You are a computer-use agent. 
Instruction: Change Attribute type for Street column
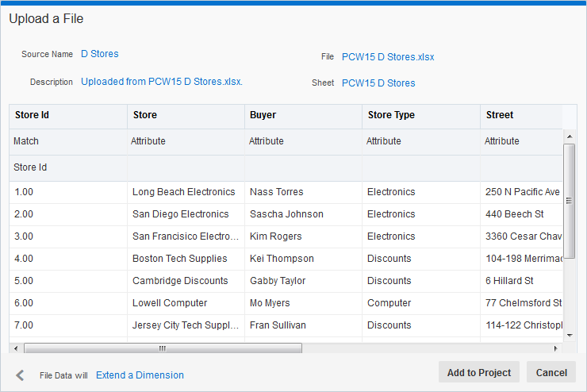click(521, 141)
